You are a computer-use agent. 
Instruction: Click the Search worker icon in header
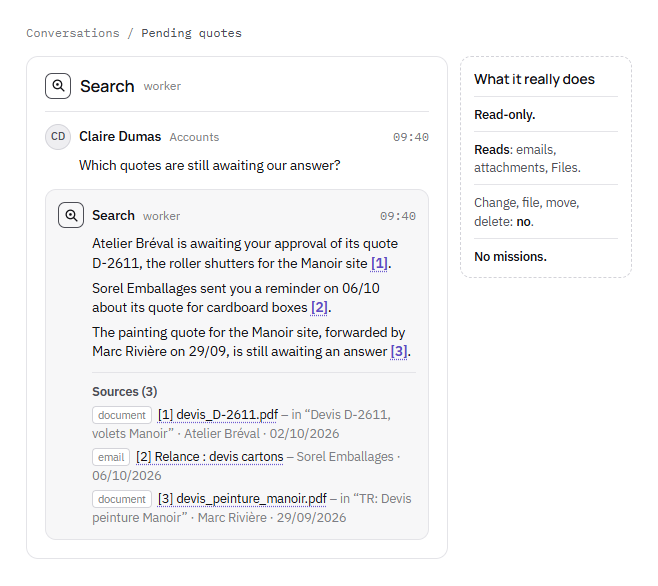point(58,86)
